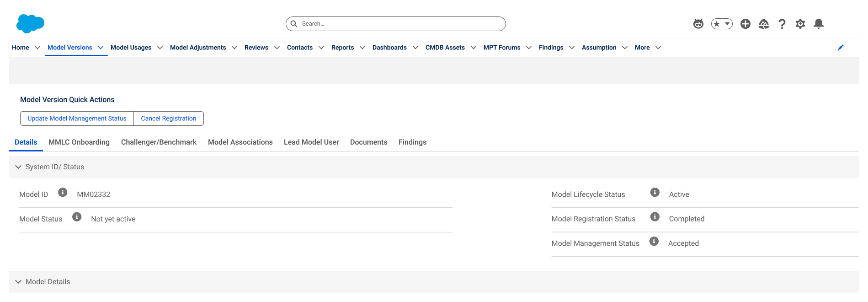This screenshot has height=302, width=868.
Task: Expand the Home tab chevron
Action: tap(37, 48)
